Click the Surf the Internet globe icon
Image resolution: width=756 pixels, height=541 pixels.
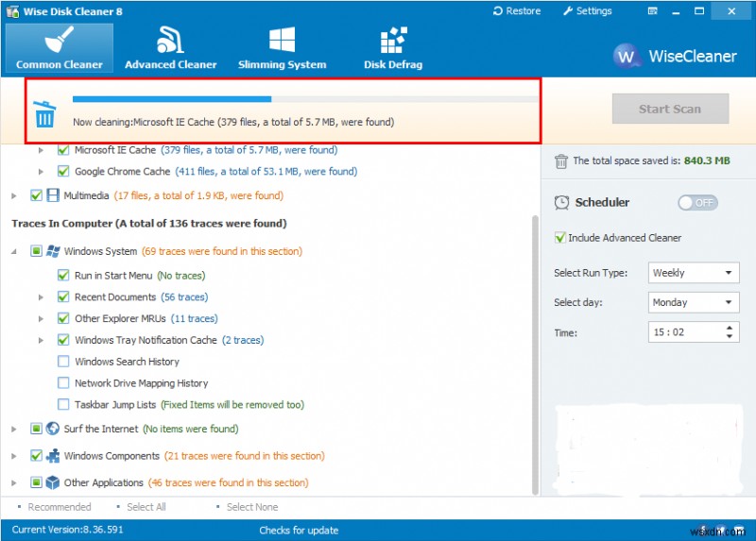pyautogui.click(x=53, y=429)
